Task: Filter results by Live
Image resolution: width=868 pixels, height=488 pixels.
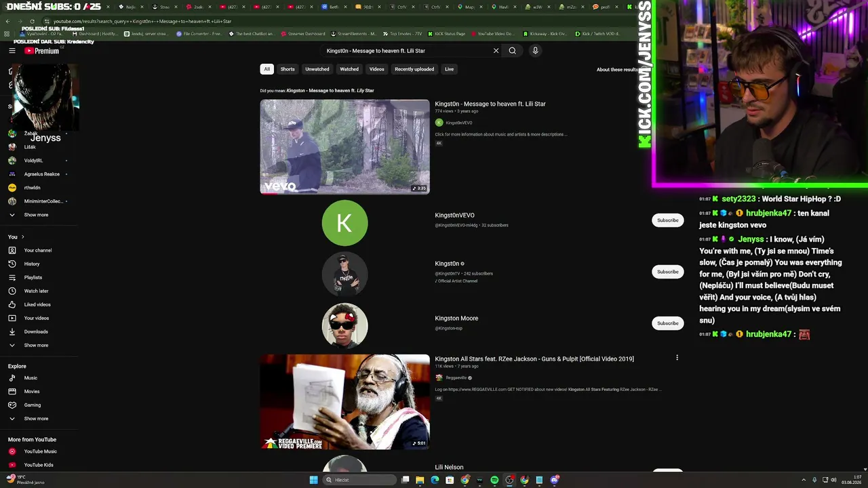Action: coord(449,69)
